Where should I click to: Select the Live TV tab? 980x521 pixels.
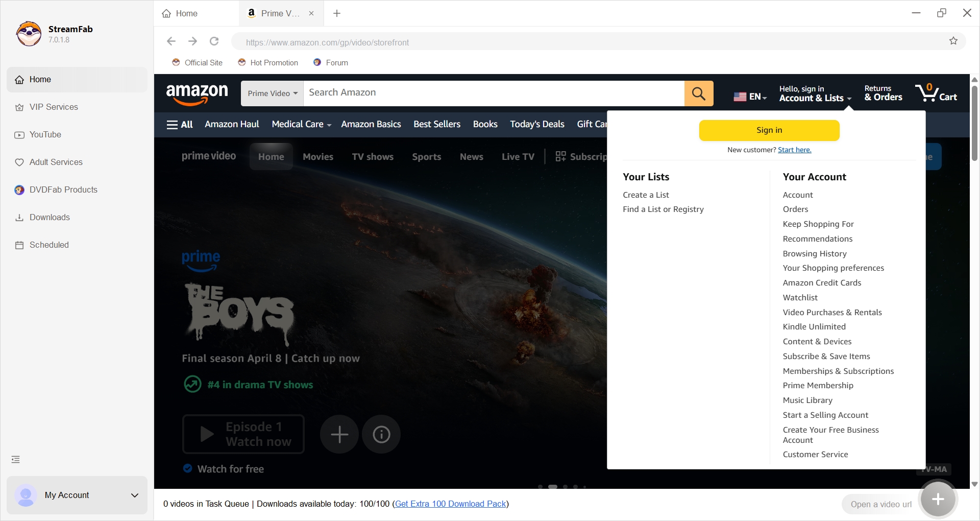(x=518, y=157)
